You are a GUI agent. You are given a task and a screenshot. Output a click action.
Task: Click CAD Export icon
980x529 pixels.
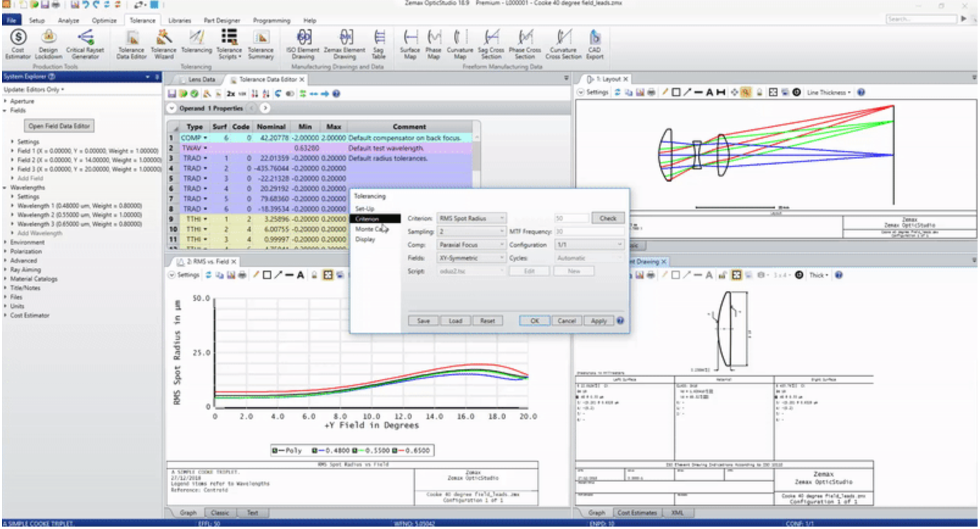595,44
